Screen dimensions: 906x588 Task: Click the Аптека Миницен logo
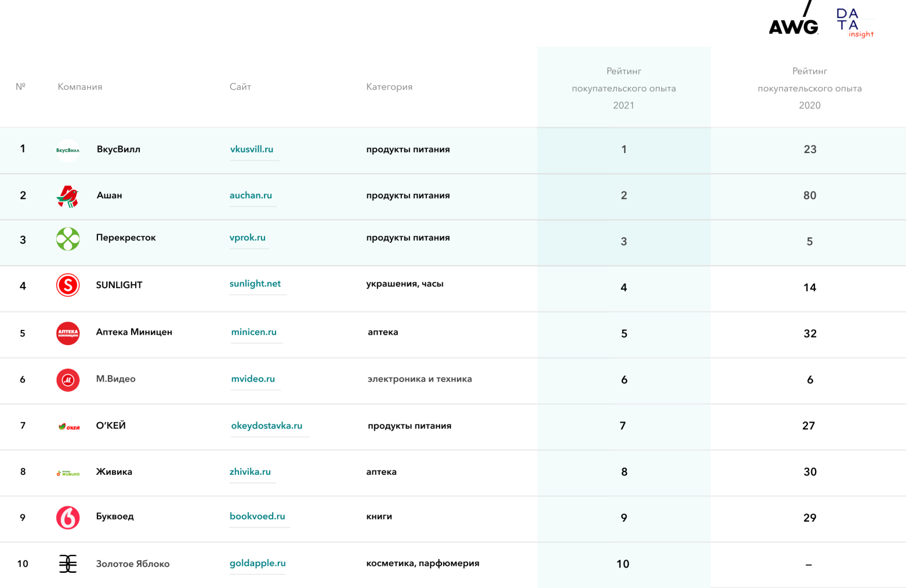pyautogui.click(x=68, y=333)
